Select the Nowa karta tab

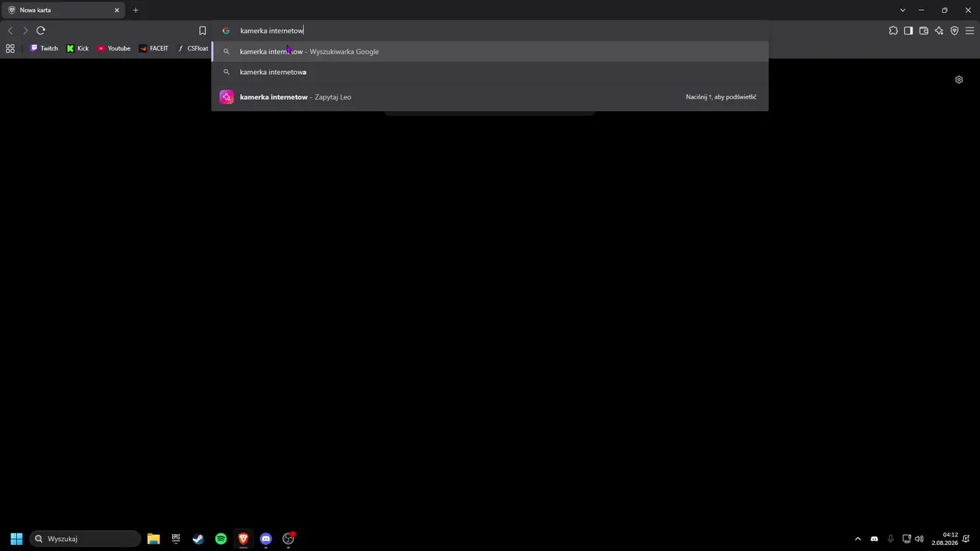64,10
